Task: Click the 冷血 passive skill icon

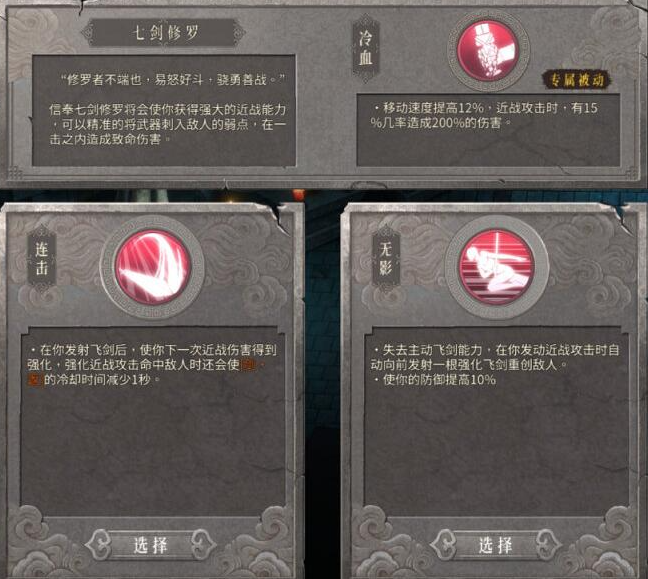Action: [488, 50]
